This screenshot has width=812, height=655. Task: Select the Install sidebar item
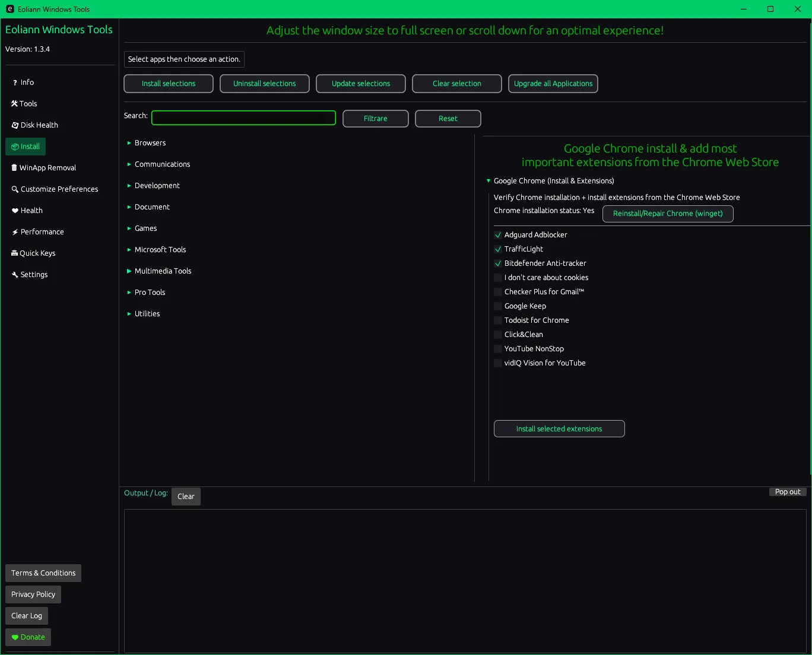coord(26,147)
